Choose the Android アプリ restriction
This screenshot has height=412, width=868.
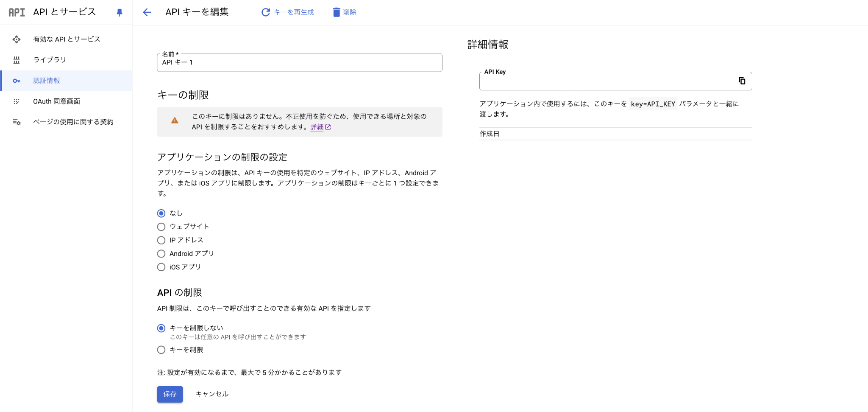pyautogui.click(x=161, y=254)
